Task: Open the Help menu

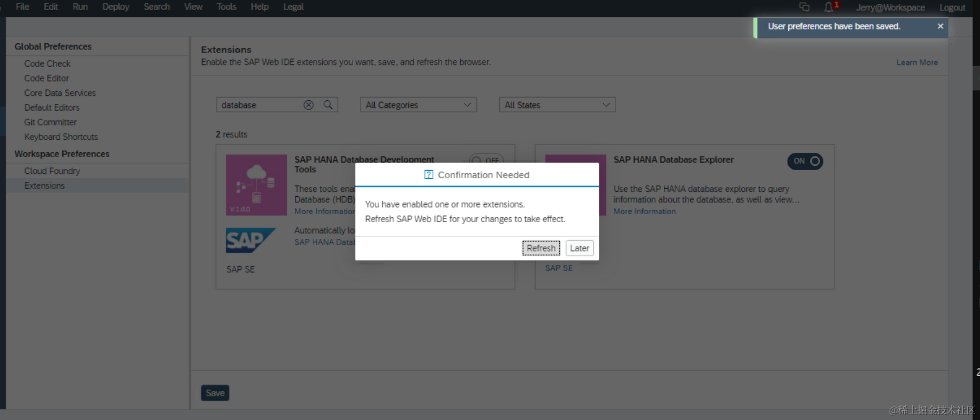Action: 260,7
